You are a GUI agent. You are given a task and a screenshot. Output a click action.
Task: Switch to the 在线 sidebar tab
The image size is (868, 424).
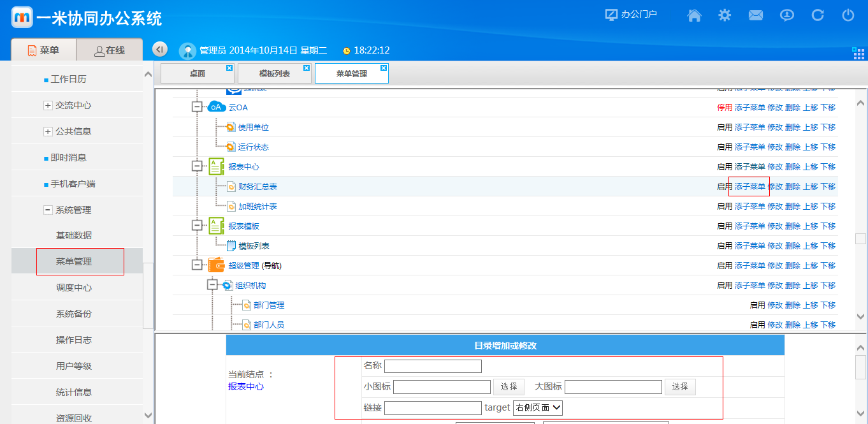tap(110, 50)
